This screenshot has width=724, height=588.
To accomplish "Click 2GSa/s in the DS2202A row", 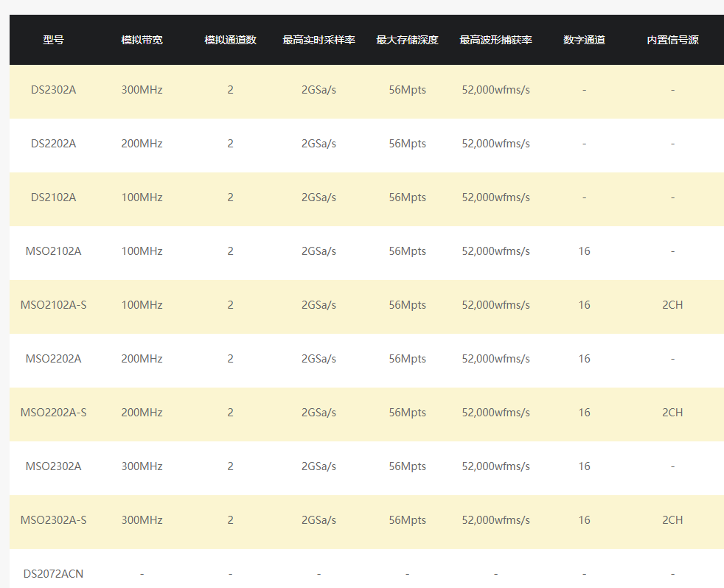I will tap(319, 144).
